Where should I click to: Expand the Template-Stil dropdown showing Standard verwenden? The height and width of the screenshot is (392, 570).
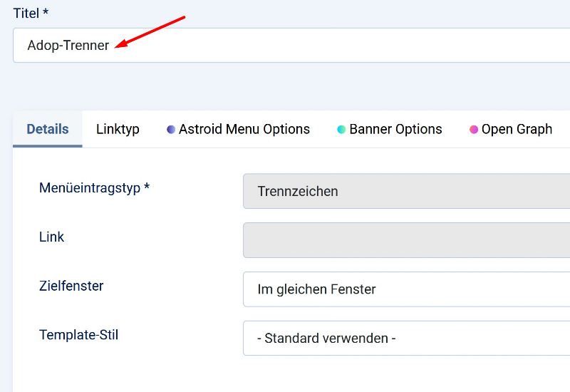(406, 338)
